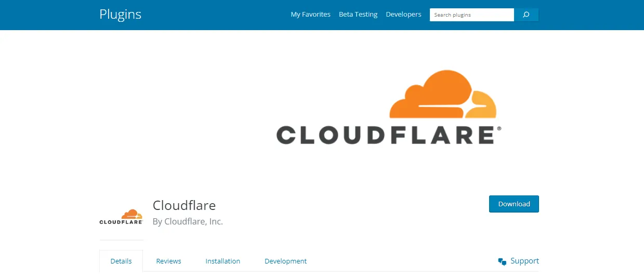Select the Details tab

tap(121, 261)
